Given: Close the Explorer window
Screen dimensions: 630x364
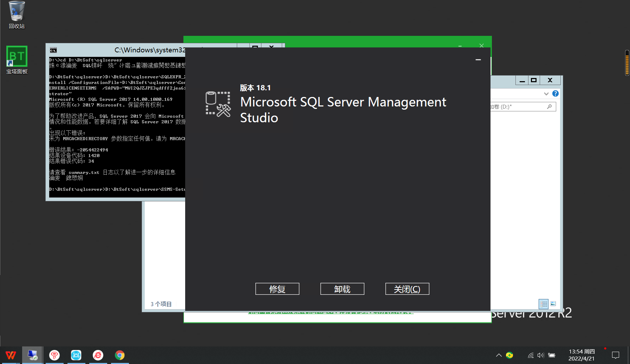Looking at the screenshot, I should point(550,80).
